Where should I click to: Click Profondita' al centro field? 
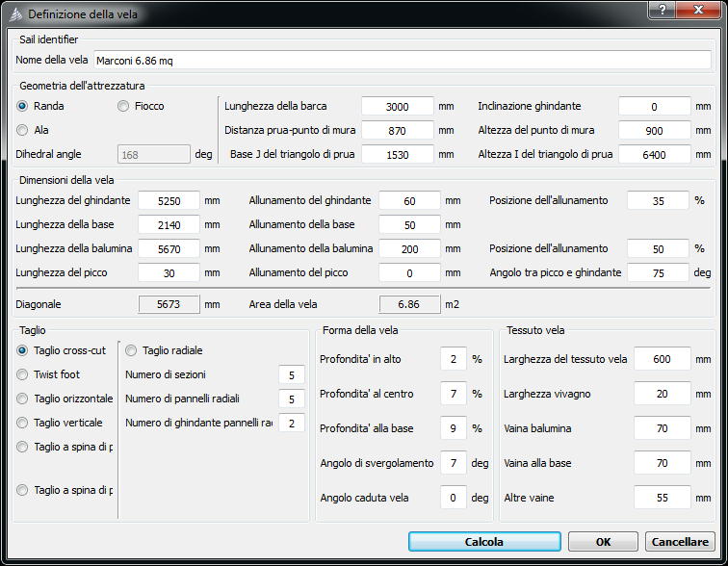coord(454,394)
